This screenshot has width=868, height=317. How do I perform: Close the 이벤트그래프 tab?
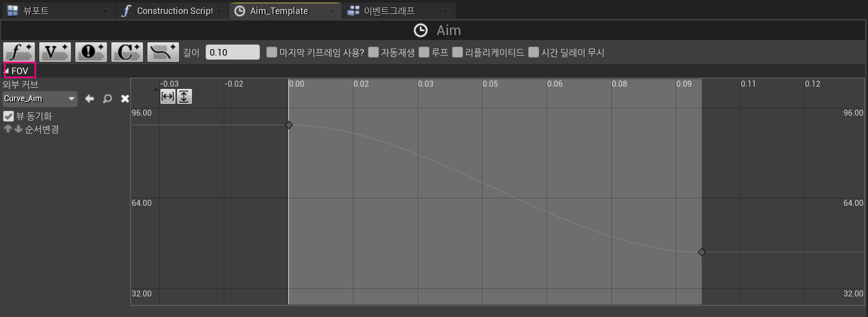pos(445,11)
